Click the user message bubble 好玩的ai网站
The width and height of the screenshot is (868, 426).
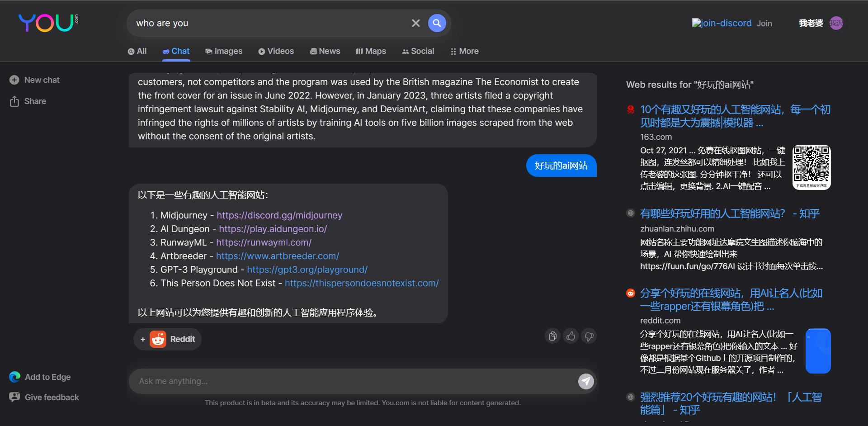(x=561, y=166)
